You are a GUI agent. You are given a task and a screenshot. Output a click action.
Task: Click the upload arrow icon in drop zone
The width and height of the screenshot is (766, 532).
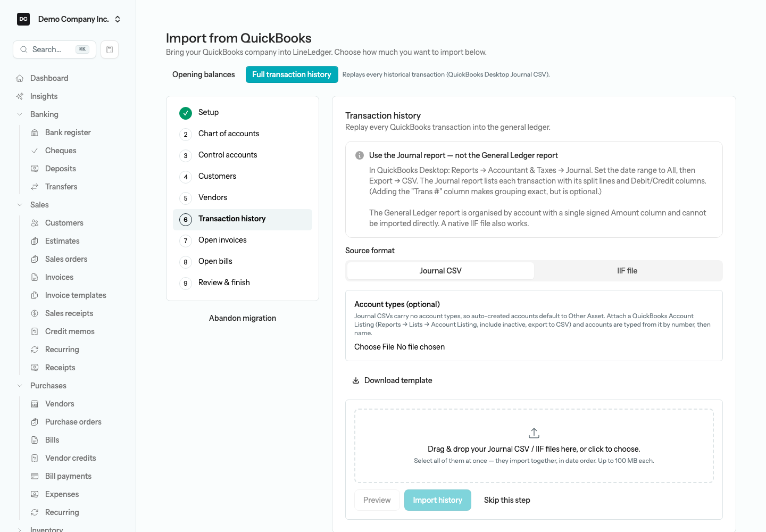tap(534, 433)
